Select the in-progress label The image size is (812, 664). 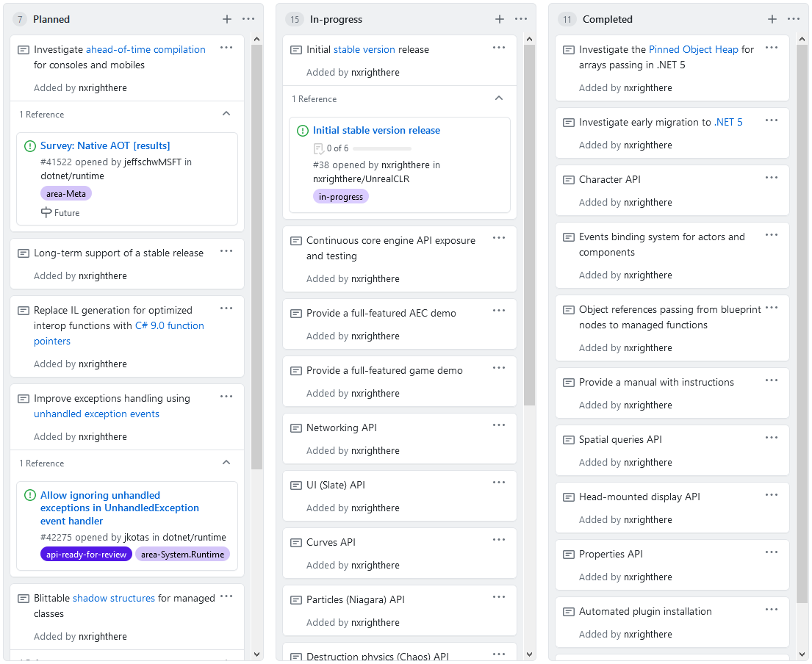tap(341, 197)
